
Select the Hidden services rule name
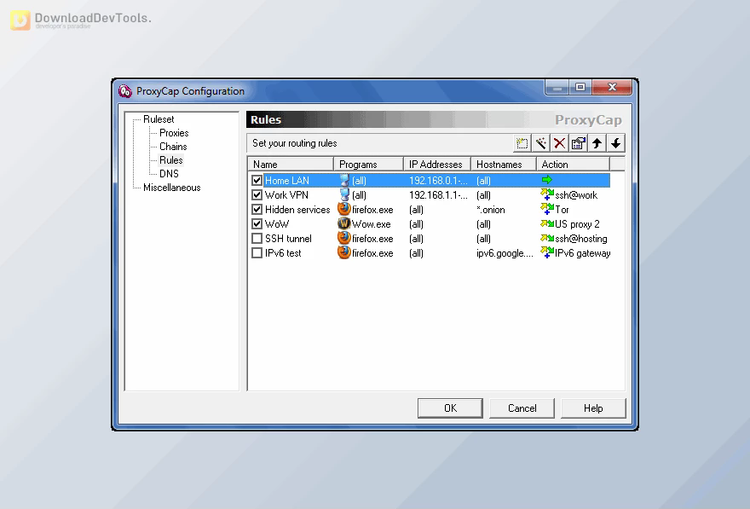(298, 210)
